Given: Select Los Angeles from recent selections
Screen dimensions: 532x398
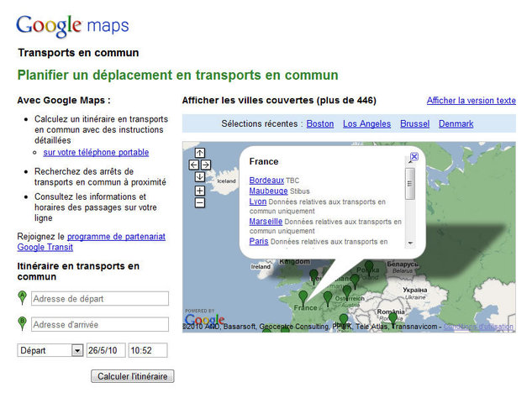Looking at the screenshot, I should pyautogui.click(x=366, y=123).
